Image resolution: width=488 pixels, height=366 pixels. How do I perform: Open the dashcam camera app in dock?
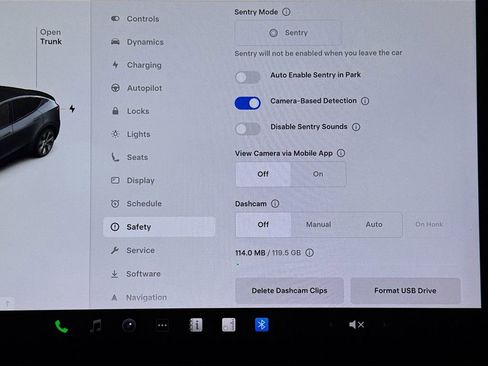pyautogui.click(x=129, y=325)
